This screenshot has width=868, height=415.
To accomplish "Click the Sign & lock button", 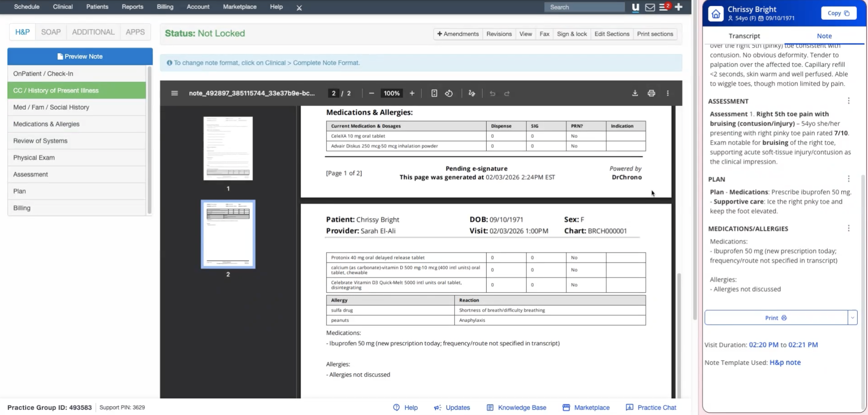I will click(x=572, y=34).
